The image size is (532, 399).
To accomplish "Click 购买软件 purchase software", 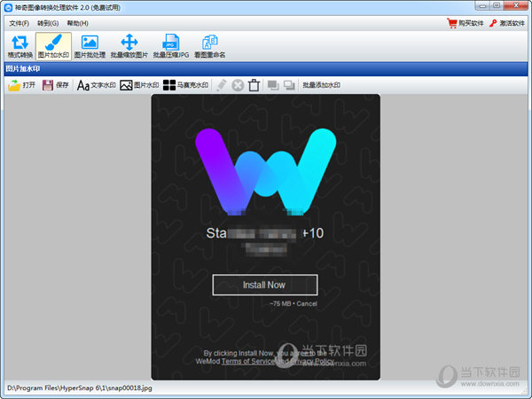I will [x=465, y=23].
